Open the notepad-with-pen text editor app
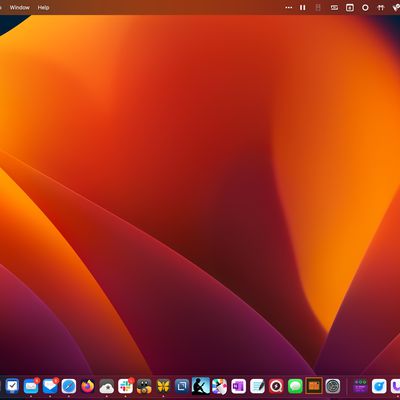Screen dimensions: 400x400 [x=257, y=386]
